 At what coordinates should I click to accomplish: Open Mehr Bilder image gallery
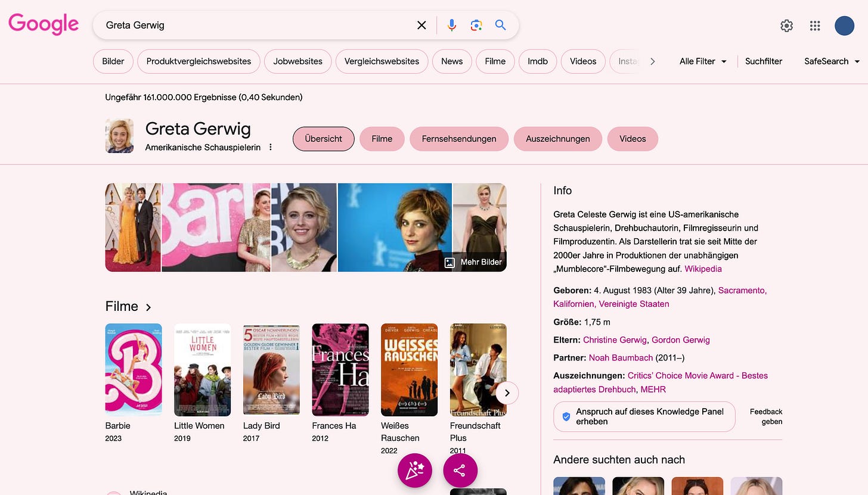(474, 262)
